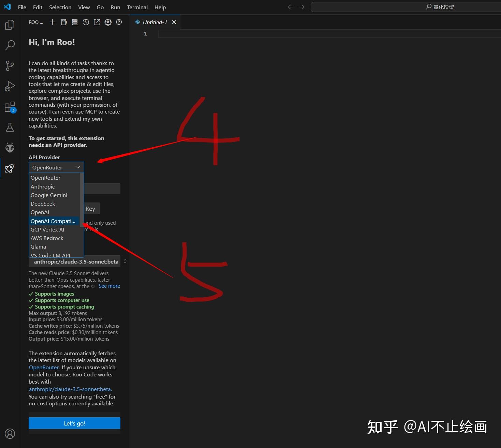The width and height of the screenshot is (501, 448).
Task: Follow the OpenRouter link in the help paragraph
Action: (44, 367)
